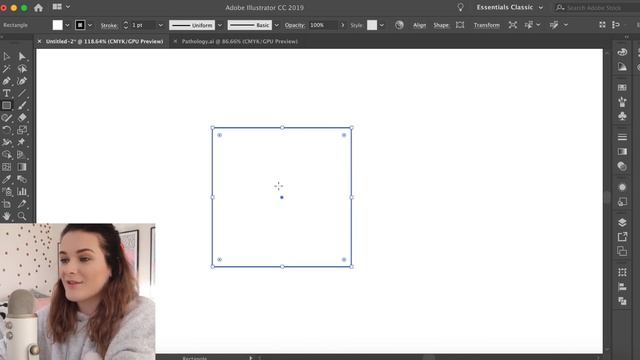Image resolution: width=640 pixels, height=360 pixels.
Task: Click the Align button
Action: pyautogui.click(x=419, y=25)
